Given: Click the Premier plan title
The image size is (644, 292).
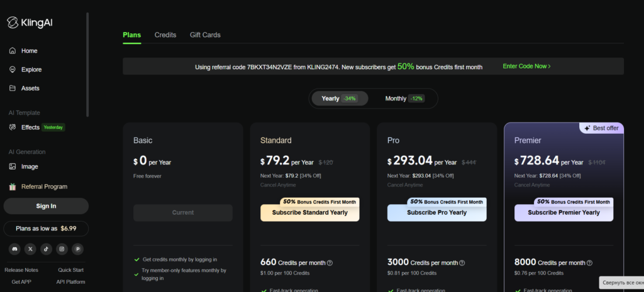Looking at the screenshot, I should 528,141.
